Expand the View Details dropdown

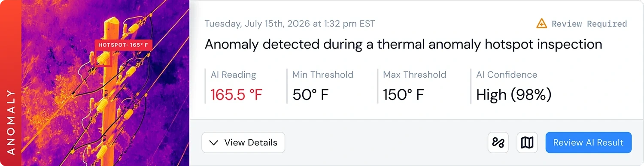[x=243, y=142]
